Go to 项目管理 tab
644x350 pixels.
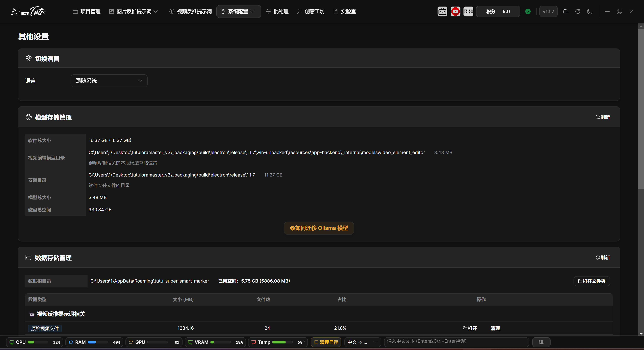click(87, 12)
